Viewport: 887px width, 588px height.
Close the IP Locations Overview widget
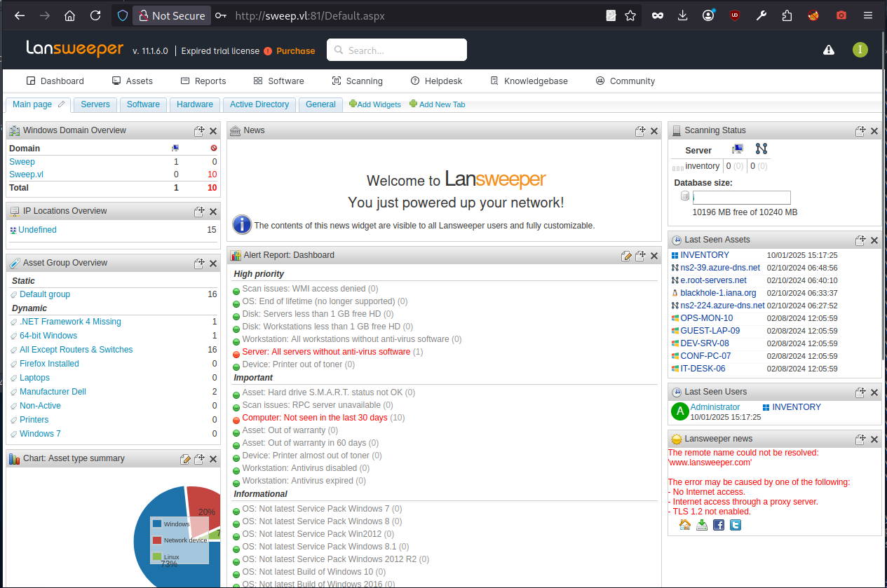(x=213, y=212)
